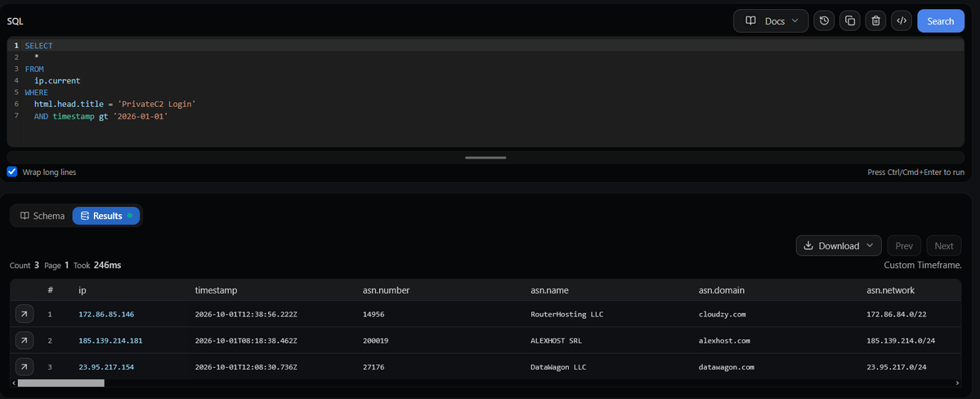Go to the Prev results page
This screenshot has width=980, height=399.
click(904, 246)
